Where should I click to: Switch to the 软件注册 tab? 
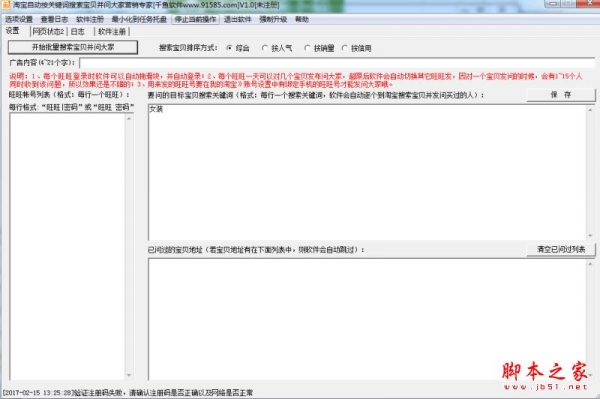point(112,31)
